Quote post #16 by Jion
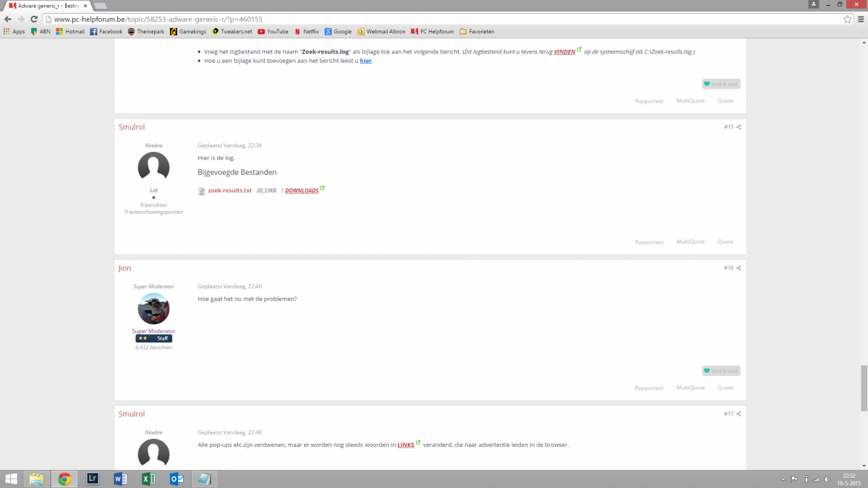Viewport: 868px width, 488px height. click(x=726, y=388)
